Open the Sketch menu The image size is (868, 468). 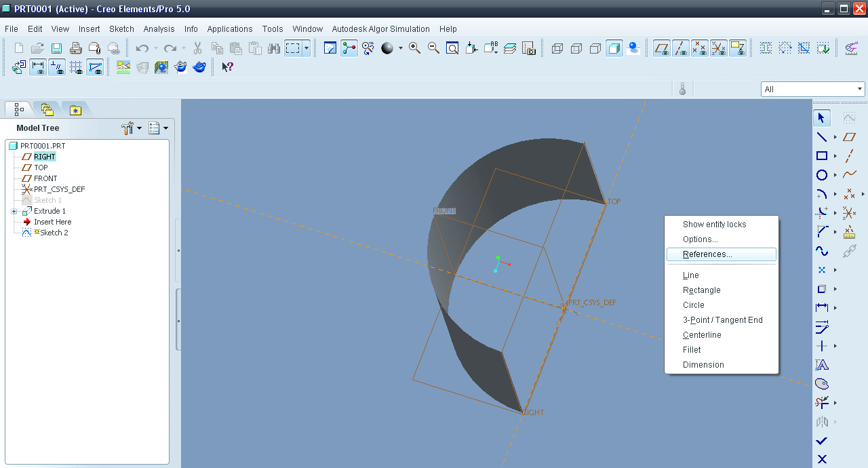pyautogui.click(x=122, y=29)
